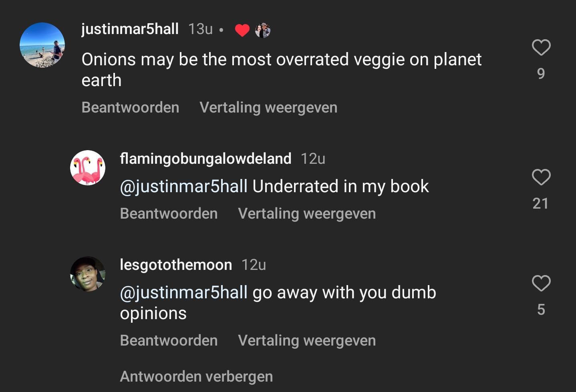View the 21 likes count on flamingo reply

[x=540, y=203]
